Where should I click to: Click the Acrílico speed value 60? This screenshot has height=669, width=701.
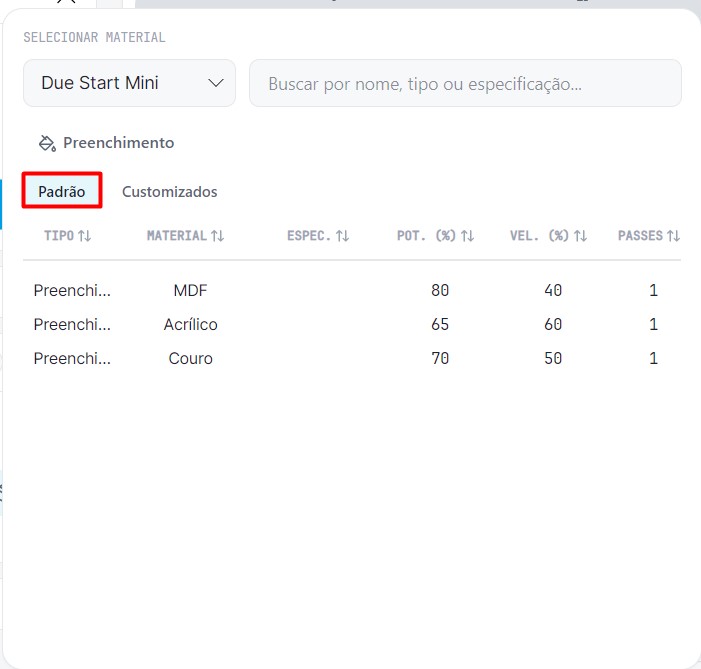click(553, 324)
